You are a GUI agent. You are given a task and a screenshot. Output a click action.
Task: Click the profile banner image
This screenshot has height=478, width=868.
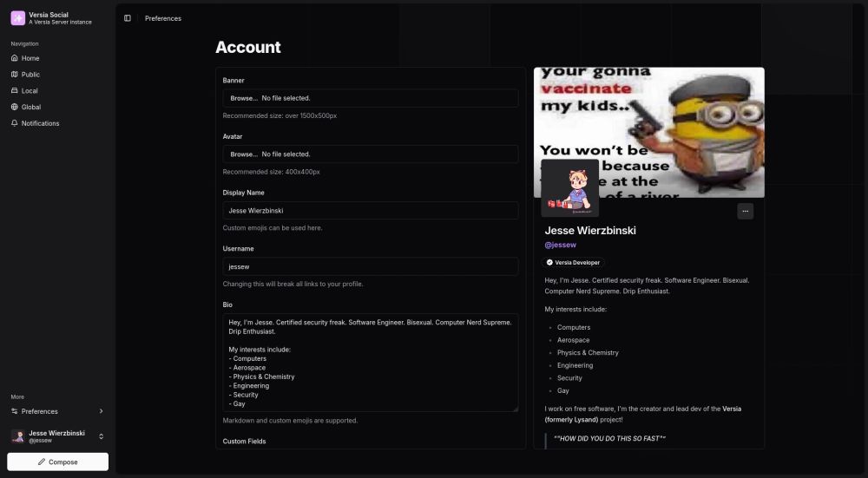(x=648, y=132)
